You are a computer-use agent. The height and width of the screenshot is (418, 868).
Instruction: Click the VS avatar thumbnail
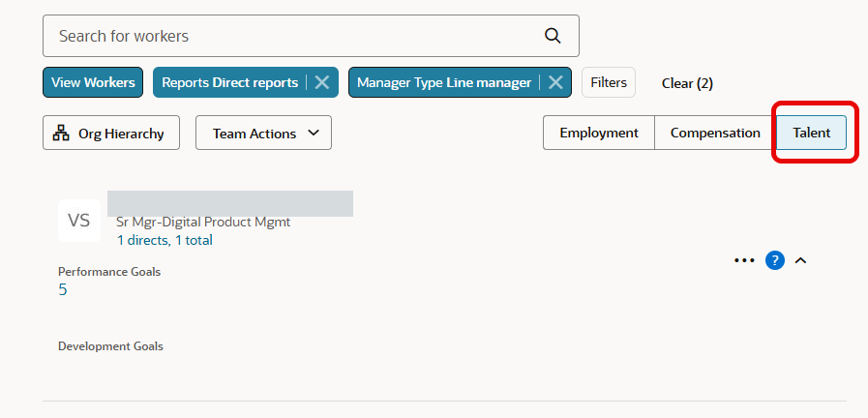pos(79,221)
